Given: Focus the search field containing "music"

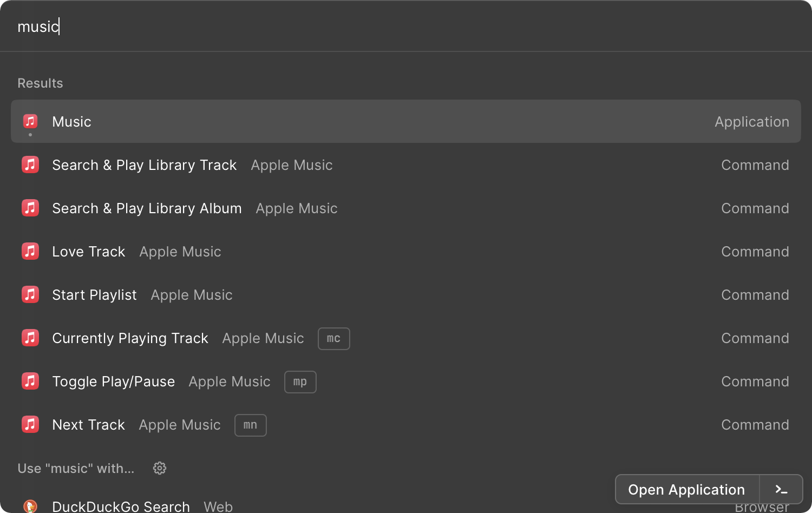Looking at the screenshot, I should coord(406,26).
